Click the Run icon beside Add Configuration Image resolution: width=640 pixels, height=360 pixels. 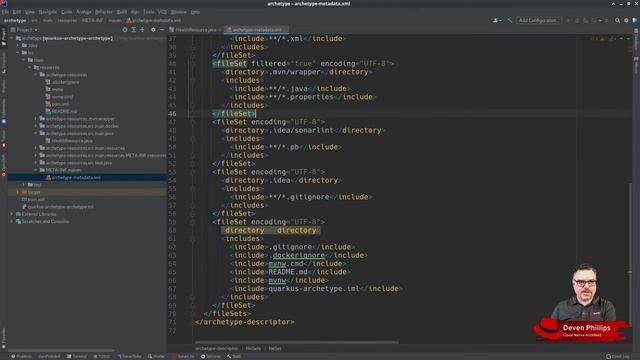pos(568,20)
